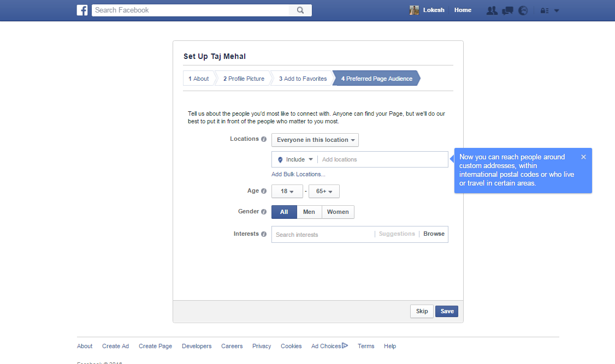Click the Age info icon
This screenshot has height=364, width=615.
tap(264, 191)
